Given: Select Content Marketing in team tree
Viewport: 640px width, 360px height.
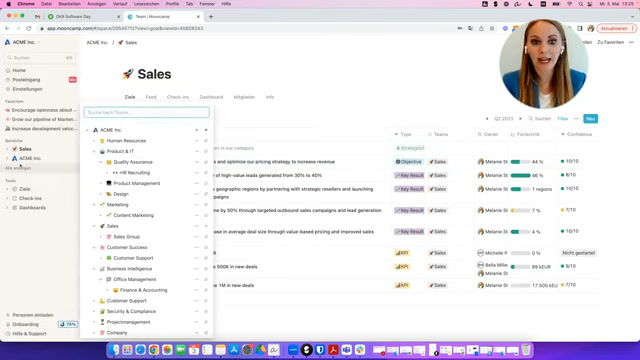Looking at the screenshot, I should coord(133,216).
